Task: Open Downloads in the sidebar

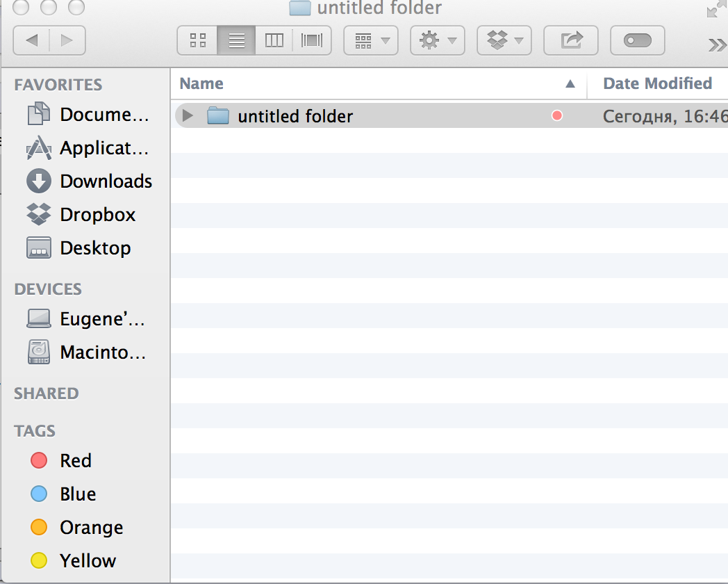Action: [x=89, y=181]
